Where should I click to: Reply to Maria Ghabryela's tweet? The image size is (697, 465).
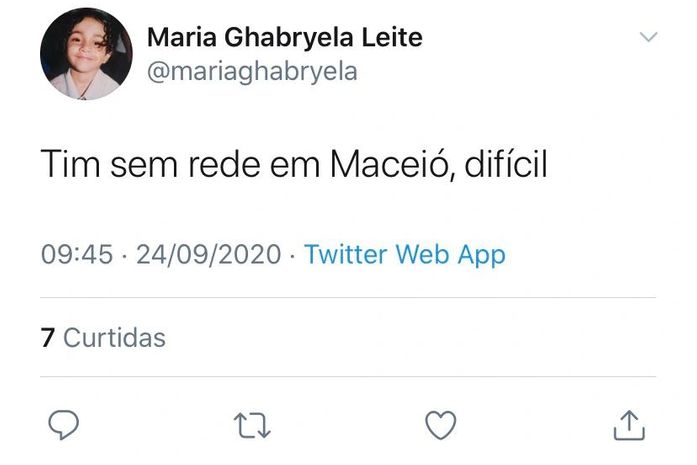pyautogui.click(x=64, y=425)
